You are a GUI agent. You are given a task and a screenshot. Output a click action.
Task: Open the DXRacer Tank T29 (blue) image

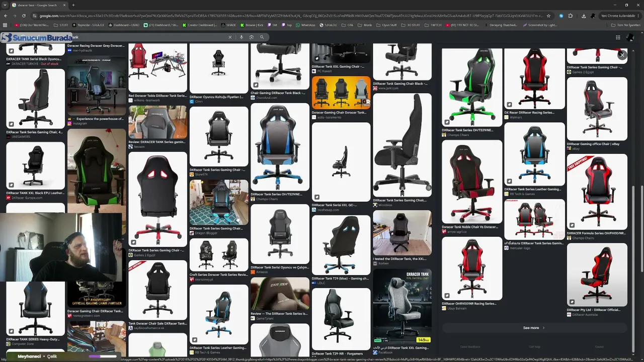(341, 245)
